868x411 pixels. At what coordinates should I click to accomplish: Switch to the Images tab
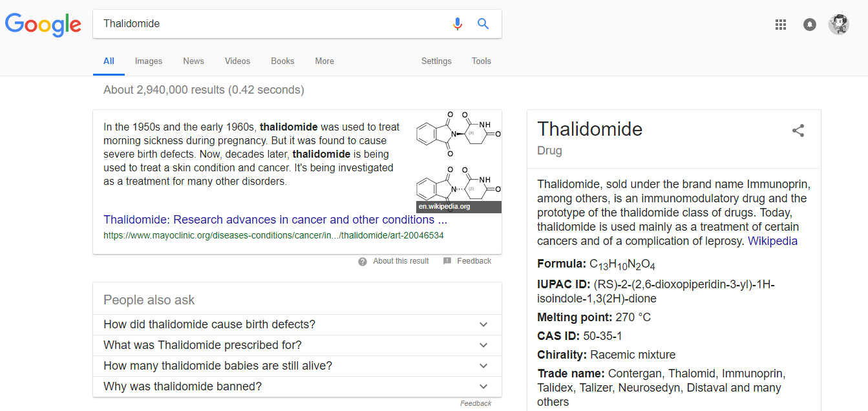(x=149, y=61)
